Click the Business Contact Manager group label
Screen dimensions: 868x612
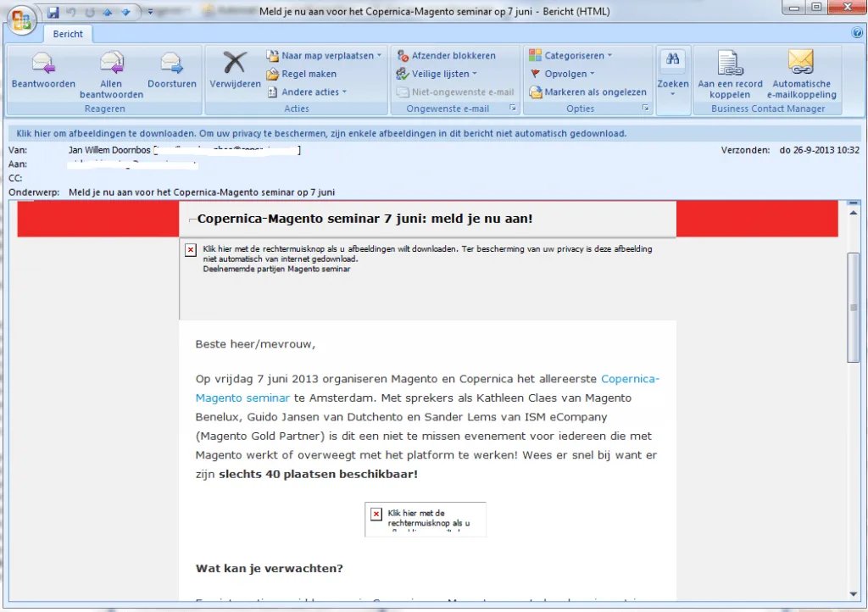[768, 108]
